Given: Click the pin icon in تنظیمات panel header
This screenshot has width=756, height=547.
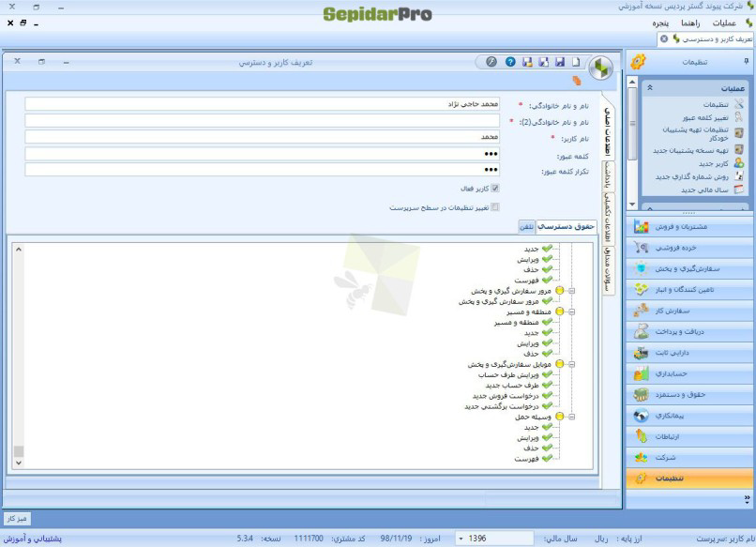Looking at the screenshot, I should tap(746, 61).
